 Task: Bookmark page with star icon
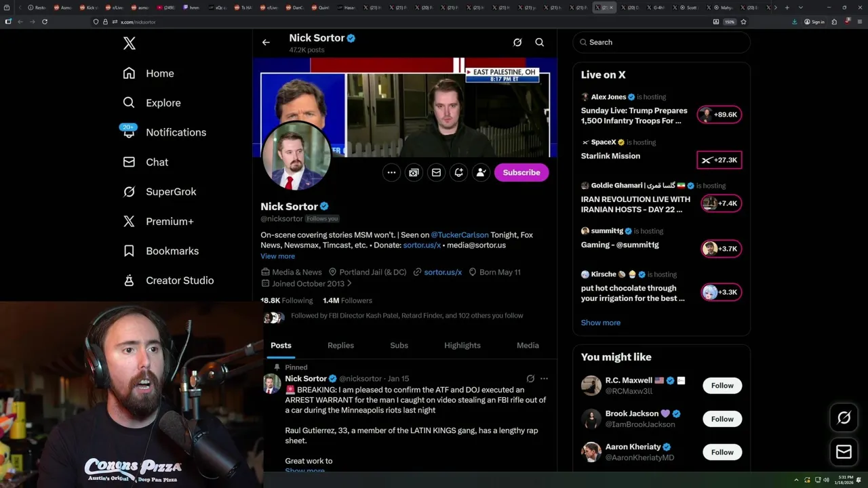tap(743, 22)
